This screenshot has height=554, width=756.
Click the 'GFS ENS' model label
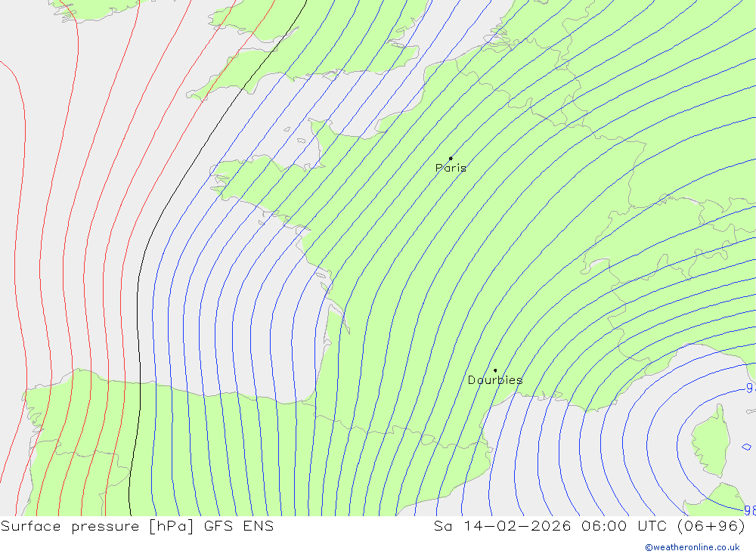pyautogui.click(x=239, y=526)
